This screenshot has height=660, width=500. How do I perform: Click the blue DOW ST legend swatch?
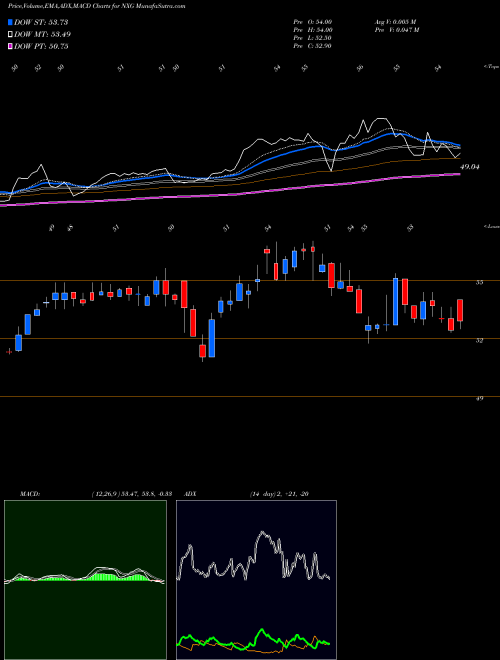[10, 22]
